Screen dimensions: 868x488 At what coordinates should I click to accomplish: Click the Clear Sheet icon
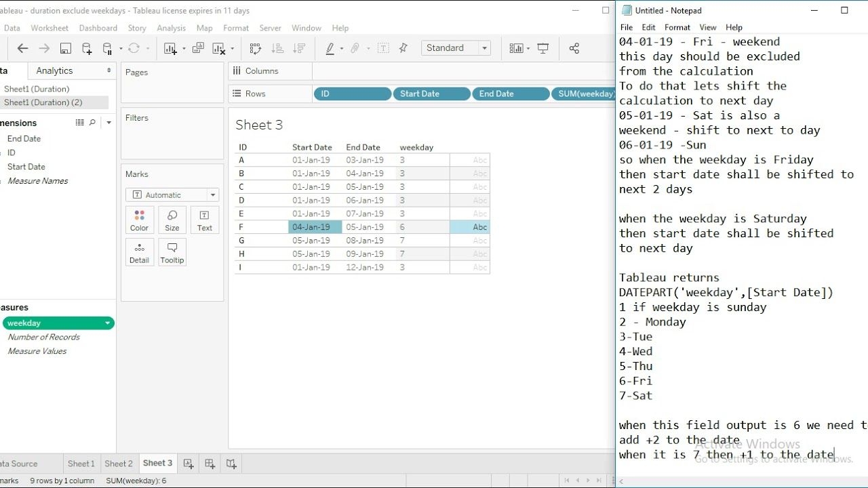click(x=218, y=48)
